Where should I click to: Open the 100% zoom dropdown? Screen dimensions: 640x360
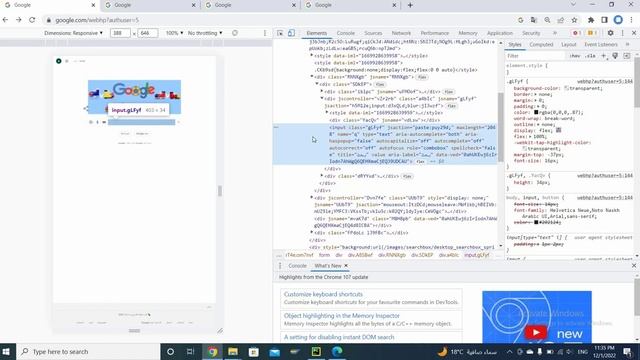[x=174, y=33]
